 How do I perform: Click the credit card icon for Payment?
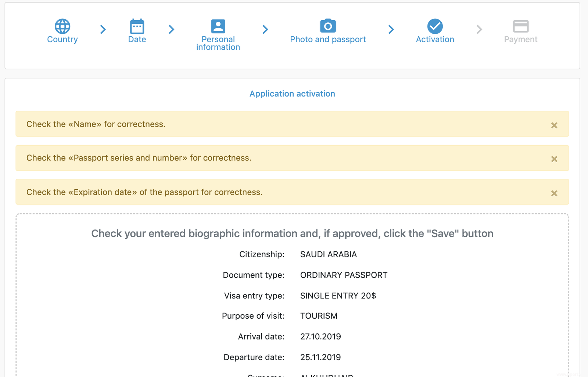tap(520, 26)
